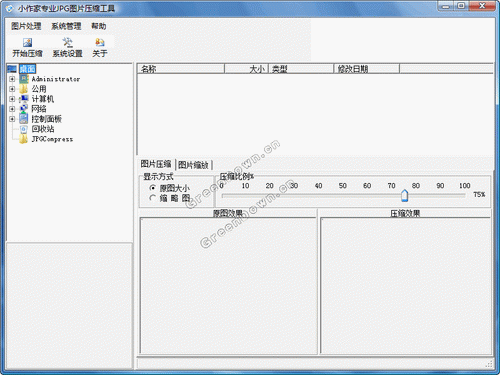
Task: Click the compression ratio slider thumb
Action: pyautogui.click(x=404, y=195)
